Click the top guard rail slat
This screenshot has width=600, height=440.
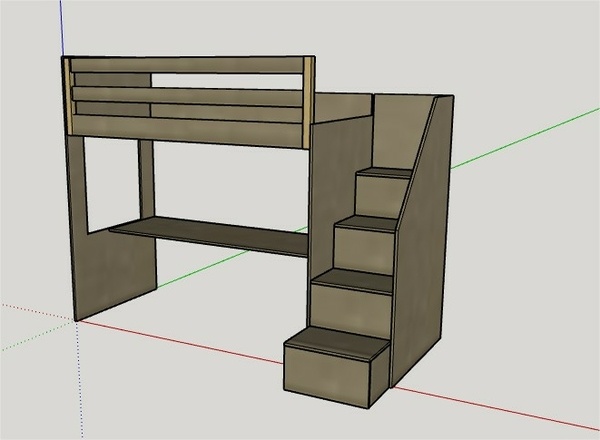pos(190,65)
